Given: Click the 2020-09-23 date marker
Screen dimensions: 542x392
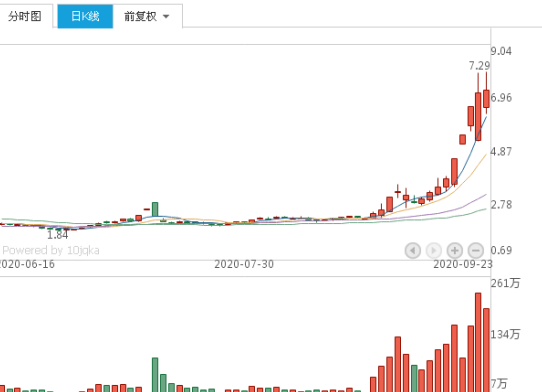Looking at the screenshot, I should coord(463,264).
